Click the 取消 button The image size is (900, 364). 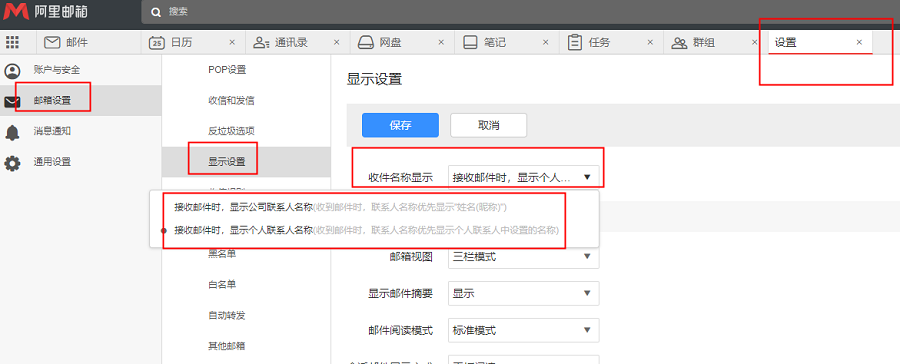point(488,125)
